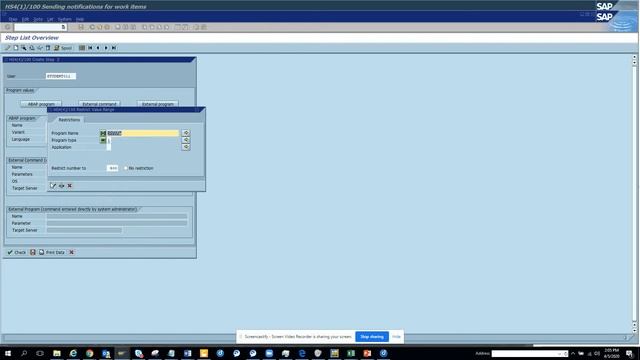Open the Windows Start menu
The width and height of the screenshot is (640, 360).
[8, 353]
